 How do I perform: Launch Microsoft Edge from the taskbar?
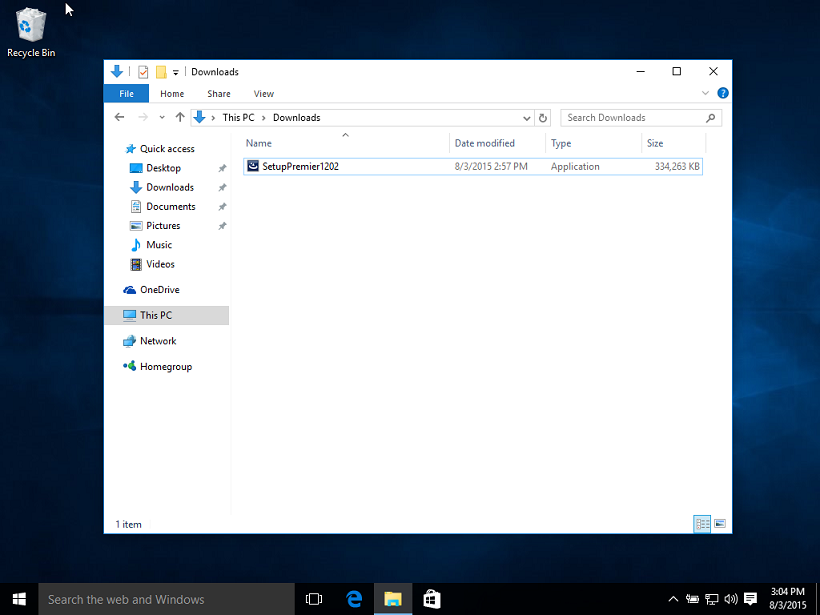pos(354,599)
